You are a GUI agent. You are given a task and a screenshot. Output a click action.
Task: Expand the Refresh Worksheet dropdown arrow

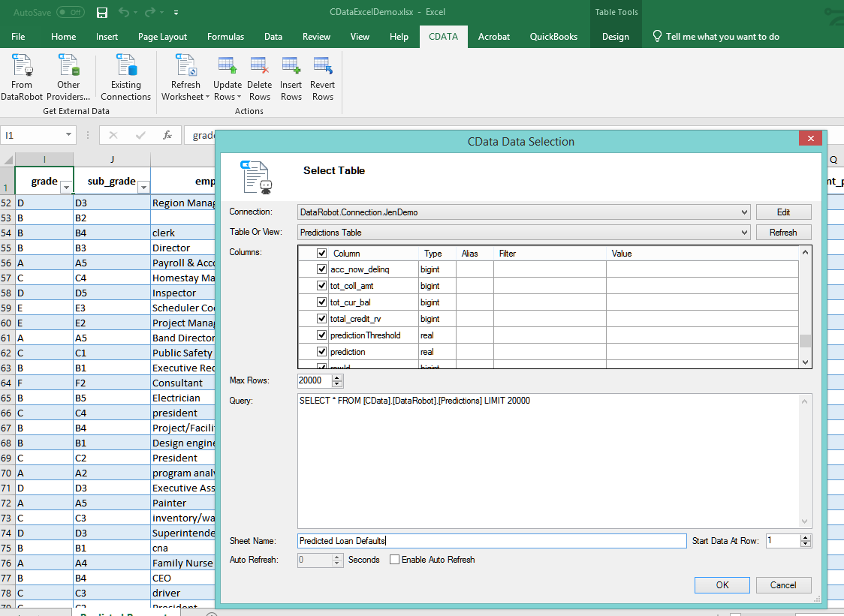(207, 97)
